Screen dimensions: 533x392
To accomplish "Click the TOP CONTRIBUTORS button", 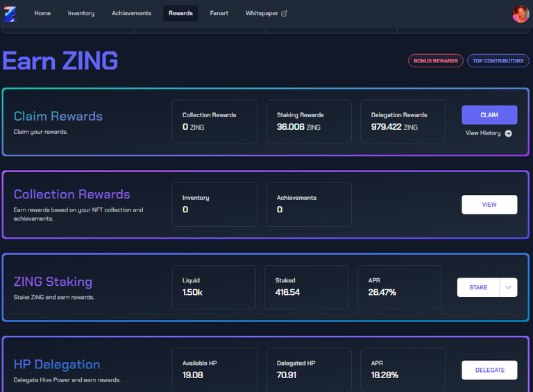I will pos(498,61).
